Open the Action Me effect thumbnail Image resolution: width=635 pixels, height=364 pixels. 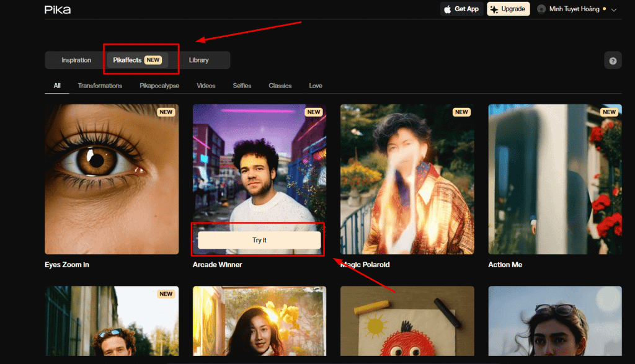click(554, 179)
